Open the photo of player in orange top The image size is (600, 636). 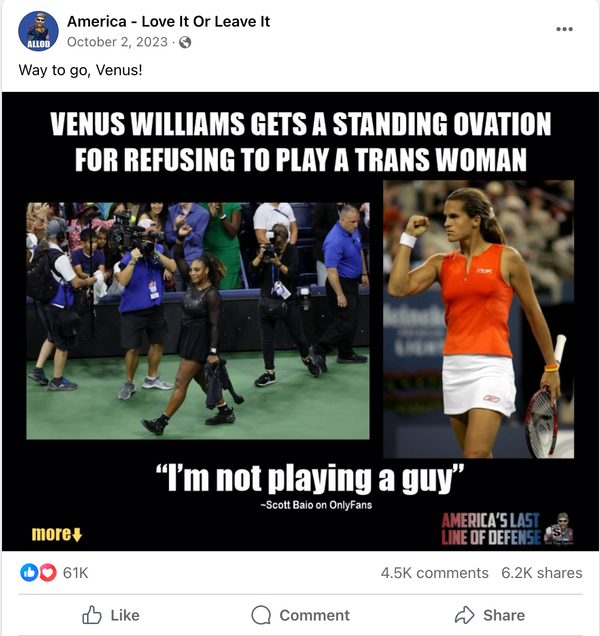coord(479,319)
